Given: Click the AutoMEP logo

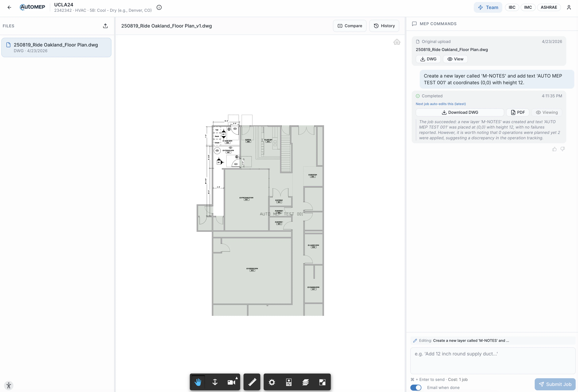Looking at the screenshot, I should 32,7.
